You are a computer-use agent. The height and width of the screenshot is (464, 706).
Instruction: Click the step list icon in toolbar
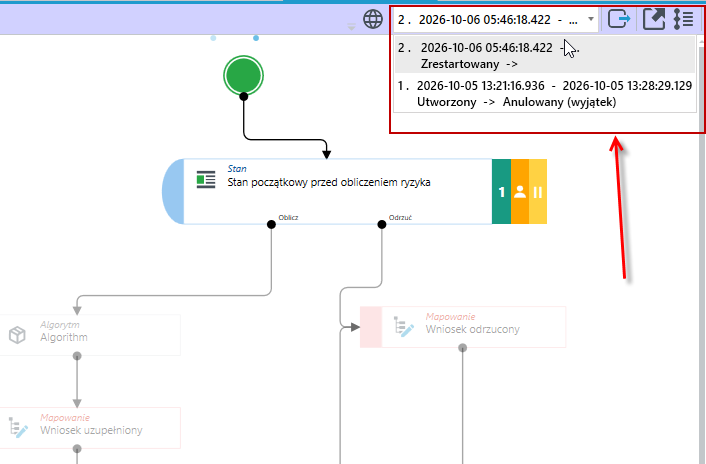click(683, 19)
